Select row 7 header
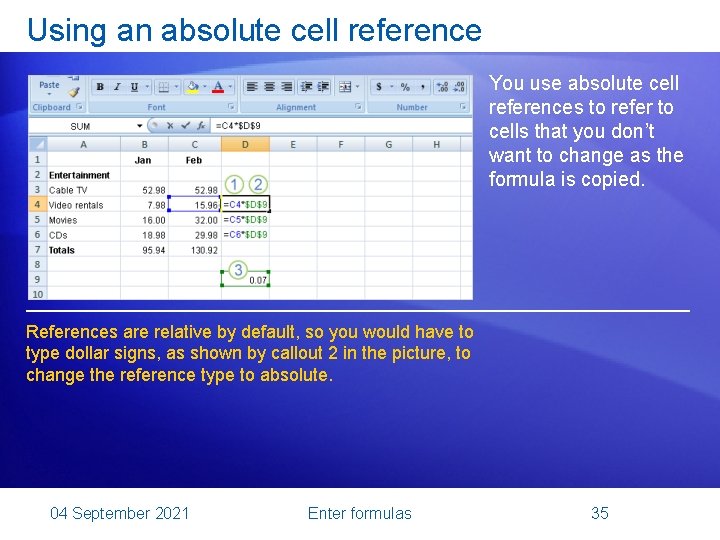Image resolution: width=720 pixels, height=540 pixels. 38,249
